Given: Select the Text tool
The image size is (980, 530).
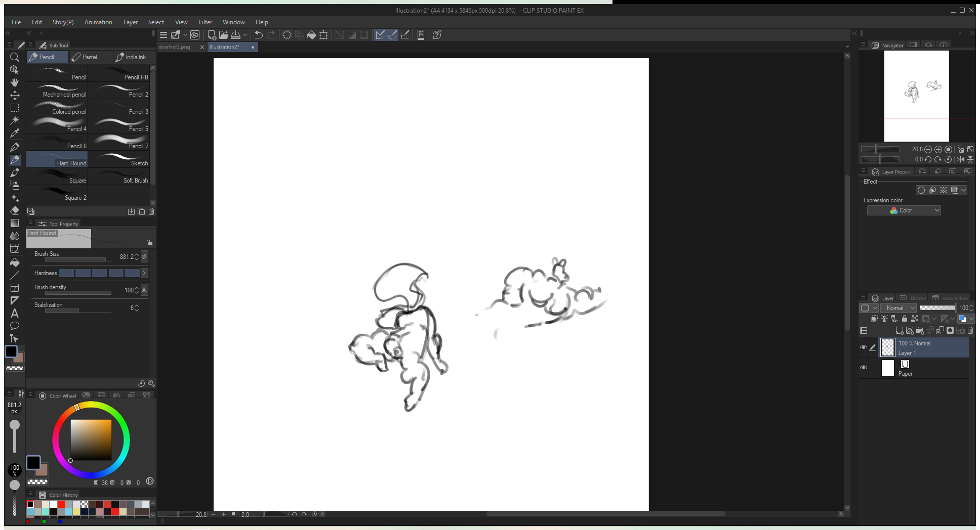Looking at the screenshot, I should click(x=15, y=313).
